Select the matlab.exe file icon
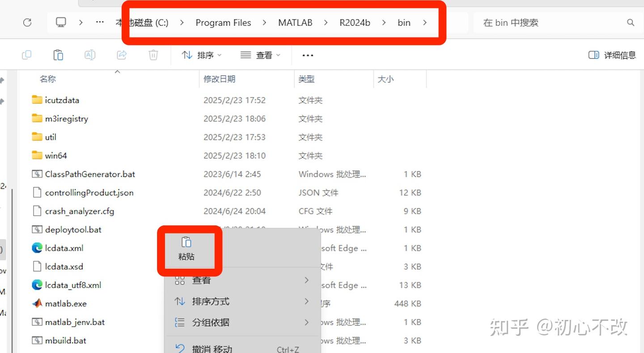This screenshot has width=644, height=353. [x=38, y=303]
